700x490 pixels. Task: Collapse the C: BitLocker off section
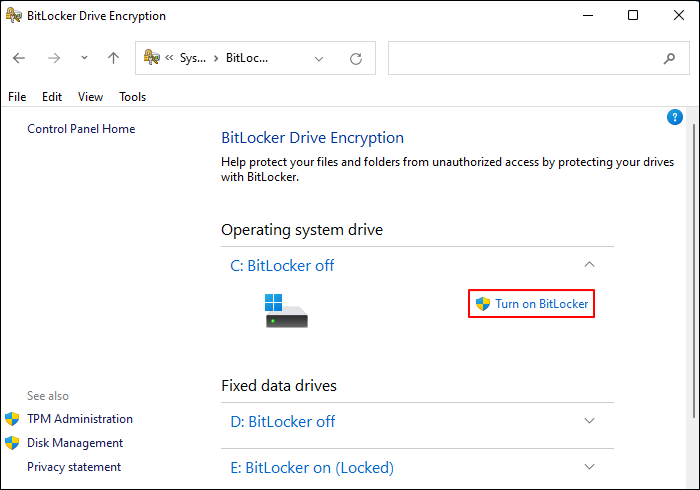pyautogui.click(x=589, y=264)
